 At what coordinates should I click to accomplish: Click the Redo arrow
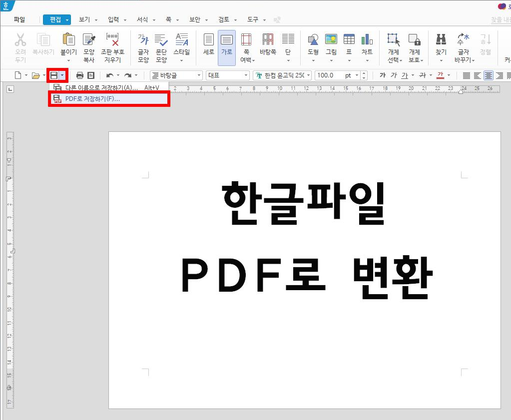point(128,75)
